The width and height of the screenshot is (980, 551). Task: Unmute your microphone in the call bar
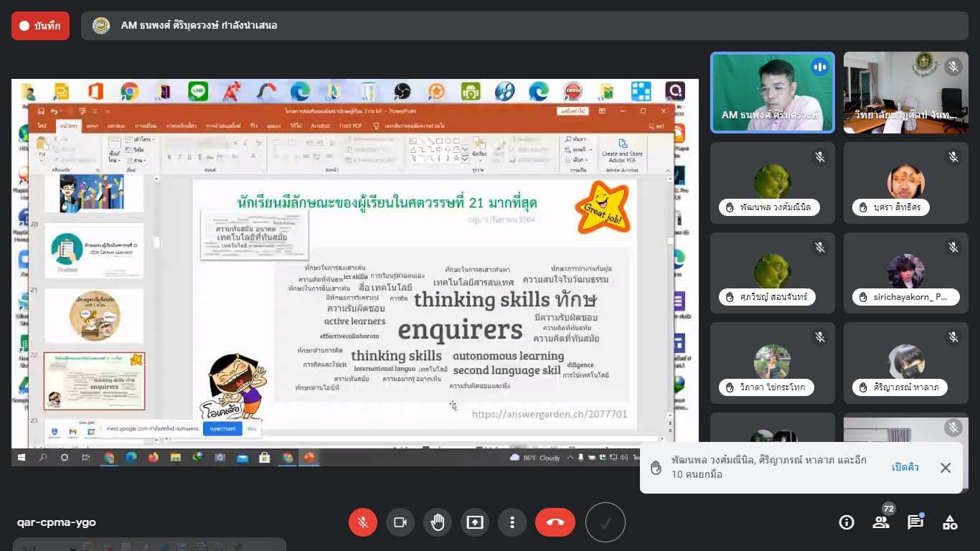pos(363,522)
